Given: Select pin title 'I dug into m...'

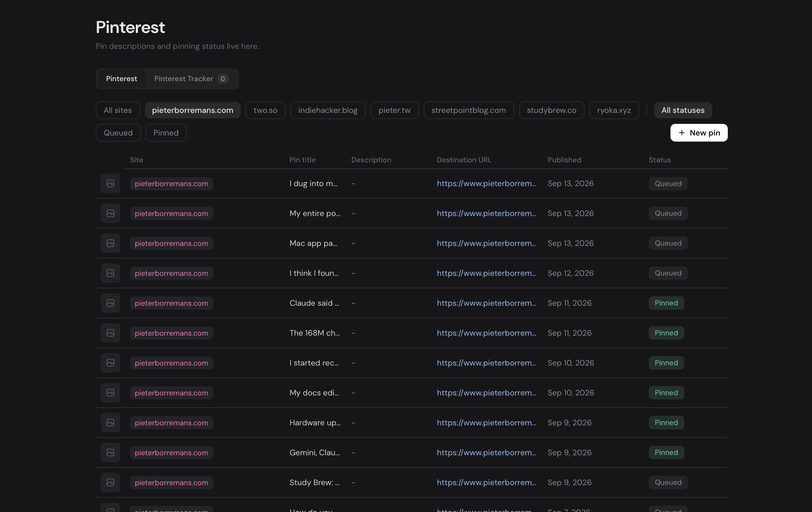Looking at the screenshot, I should tap(313, 183).
